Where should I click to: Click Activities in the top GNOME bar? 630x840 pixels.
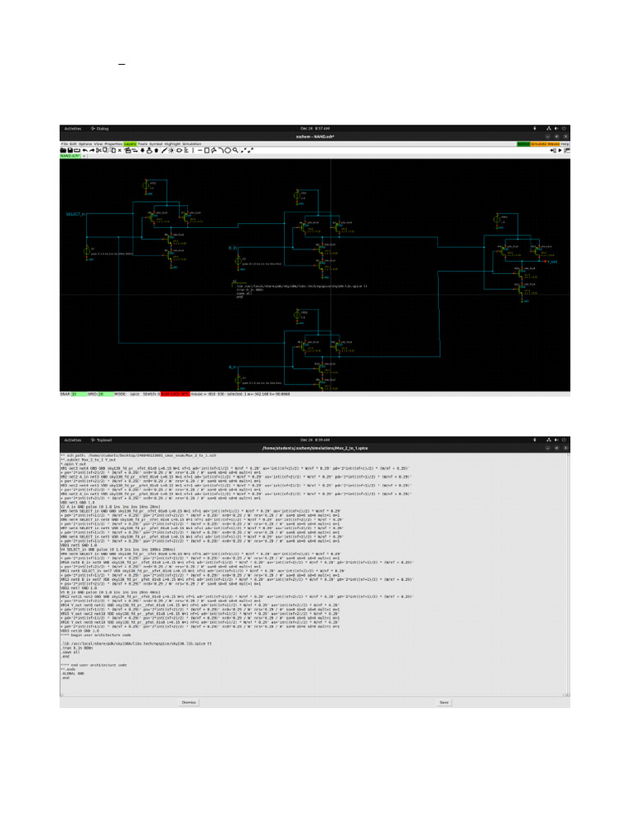[73, 129]
